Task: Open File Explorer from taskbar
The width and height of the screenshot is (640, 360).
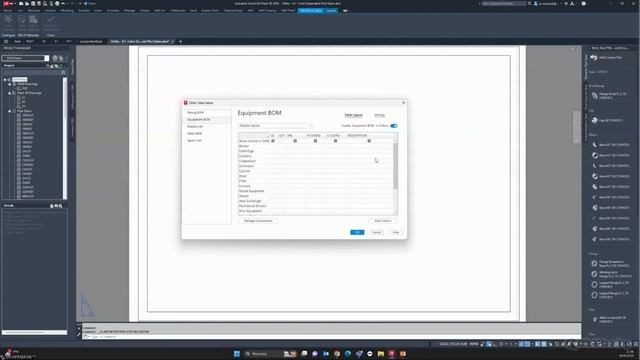Action: [x=381, y=353]
